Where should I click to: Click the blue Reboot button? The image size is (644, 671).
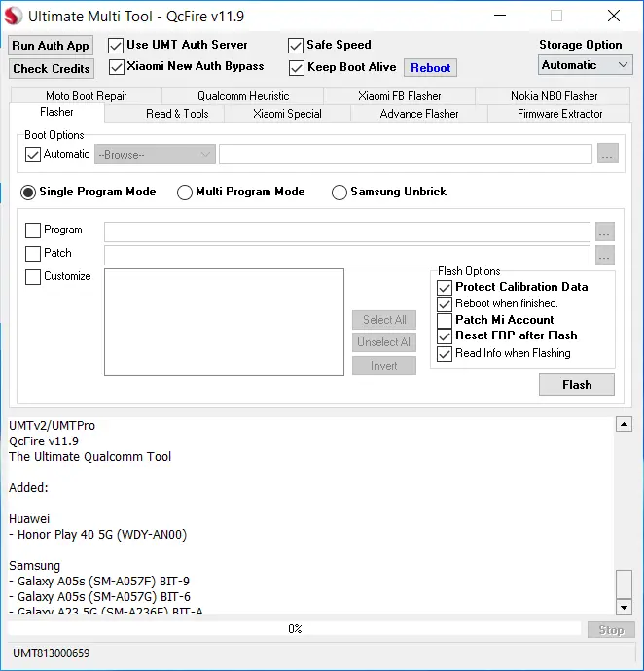[x=430, y=68]
